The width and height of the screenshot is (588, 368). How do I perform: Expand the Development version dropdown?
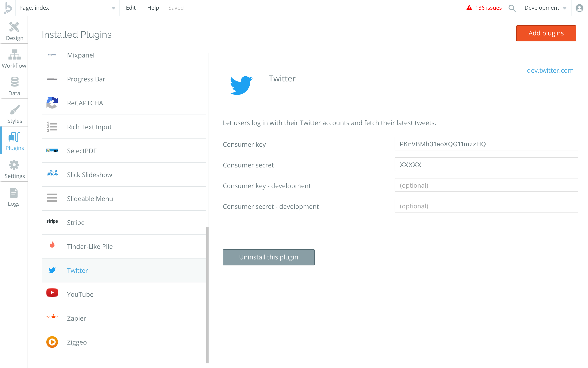pos(545,8)
